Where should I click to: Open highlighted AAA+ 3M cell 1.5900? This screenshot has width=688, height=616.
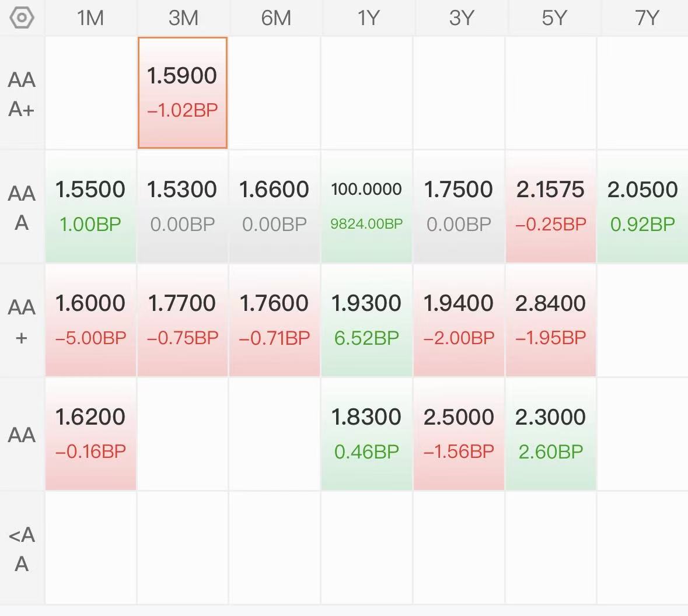[183, 92]
